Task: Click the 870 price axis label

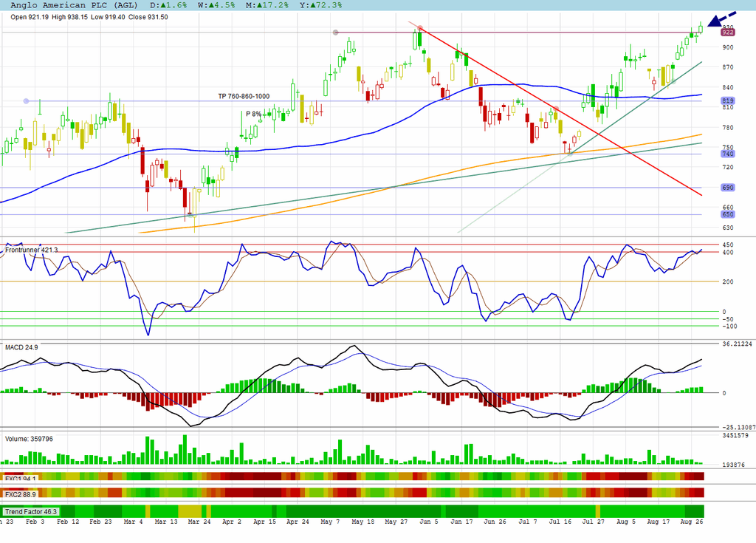Action: 727,67
